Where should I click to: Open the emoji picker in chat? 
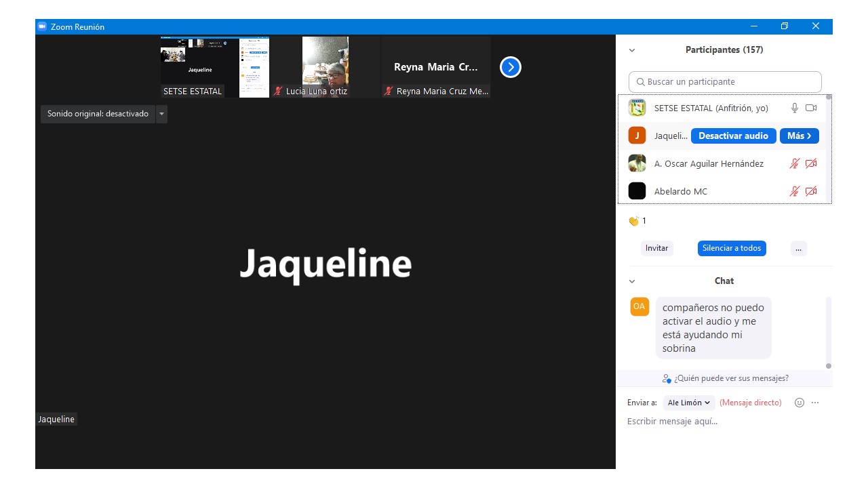click(x=799, y=403)
